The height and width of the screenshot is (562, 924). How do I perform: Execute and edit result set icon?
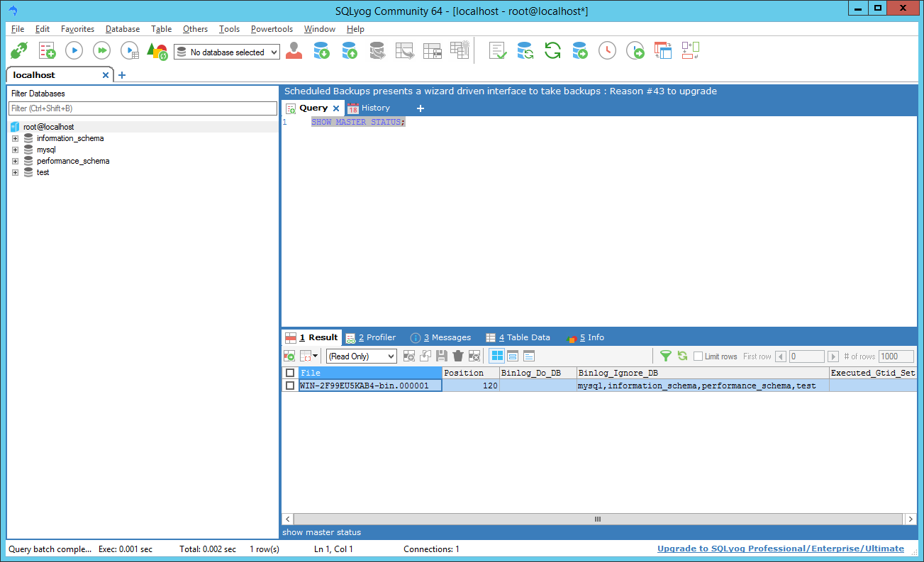(x=130, y=51)
